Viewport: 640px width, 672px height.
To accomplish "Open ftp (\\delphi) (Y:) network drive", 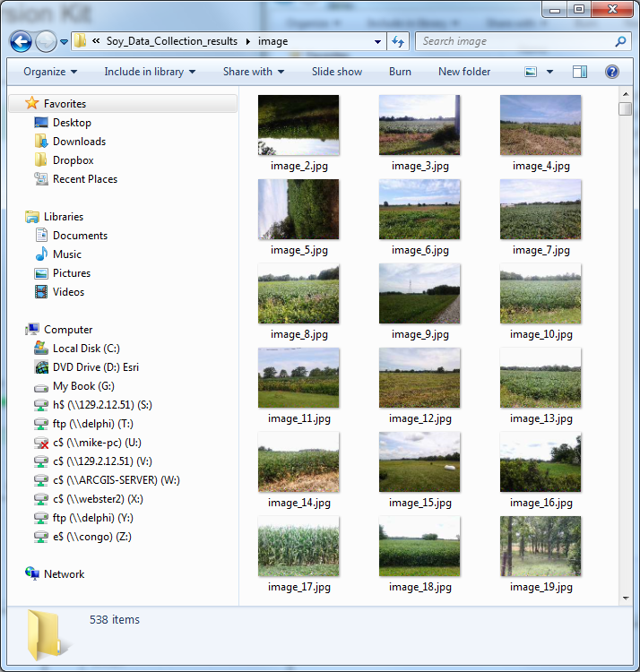I will click(93, 518).
